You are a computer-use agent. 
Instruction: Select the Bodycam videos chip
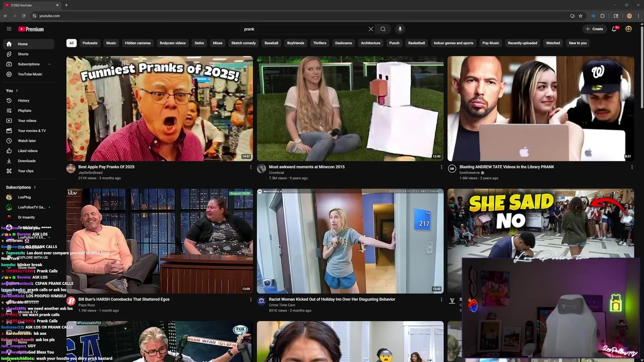(x=173, y=43)
